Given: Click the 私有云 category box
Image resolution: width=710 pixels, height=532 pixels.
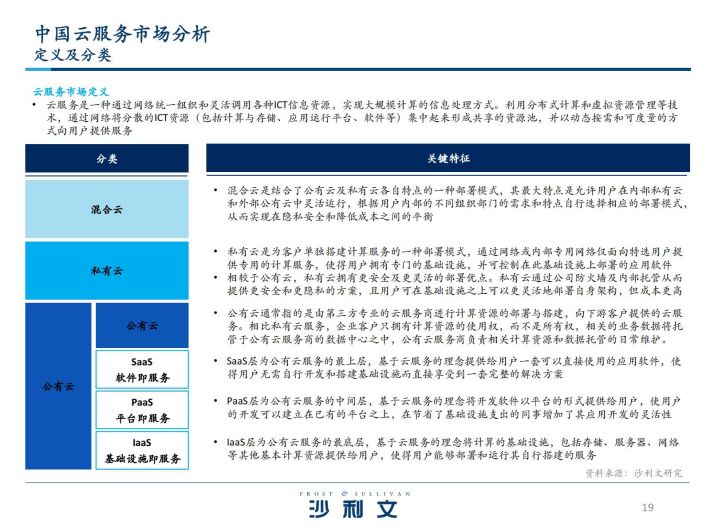Looking at the screenshot, I should tap(107, 270).
